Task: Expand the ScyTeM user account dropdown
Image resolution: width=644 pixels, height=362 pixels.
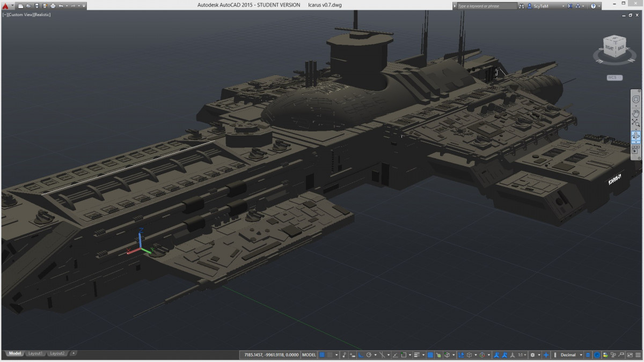Action: 563,6
